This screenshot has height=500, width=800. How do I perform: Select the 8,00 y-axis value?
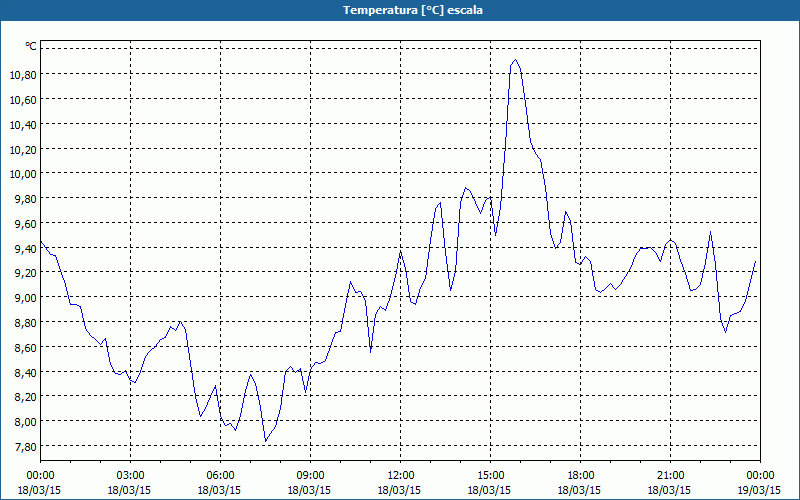coord(26,422)
